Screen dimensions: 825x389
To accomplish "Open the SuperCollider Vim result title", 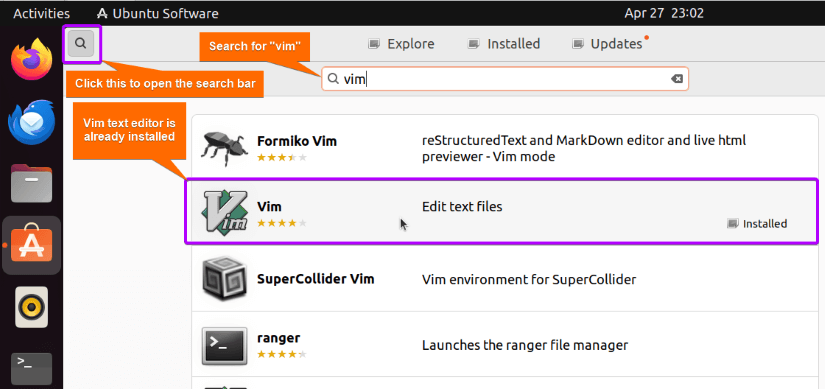I will [x=315, y=278].
